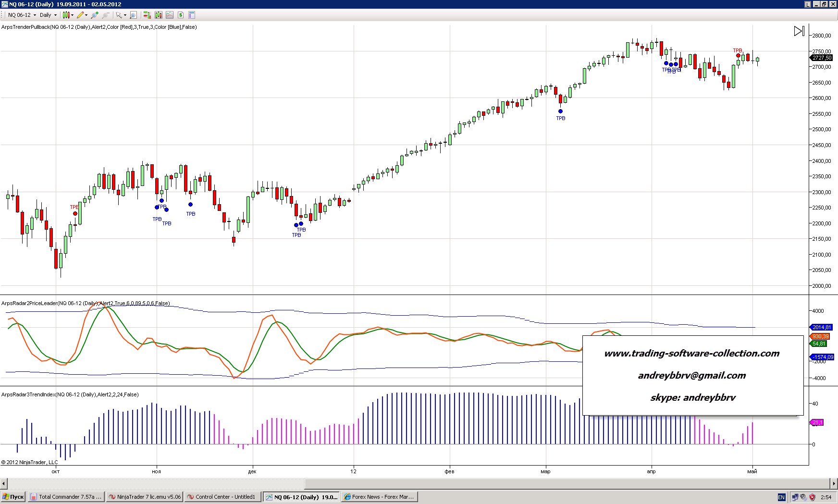838x504 pixels.
Task: Click the volume speaker tray icon
Action: pyautogui.click(x=803, y=497)
